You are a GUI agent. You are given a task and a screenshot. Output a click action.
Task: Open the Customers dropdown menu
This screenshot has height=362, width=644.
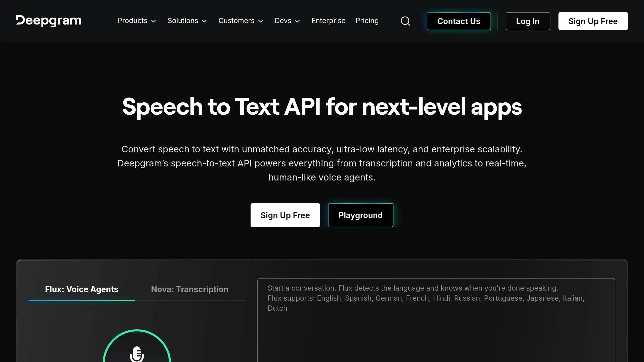click(x=241, y=21)
